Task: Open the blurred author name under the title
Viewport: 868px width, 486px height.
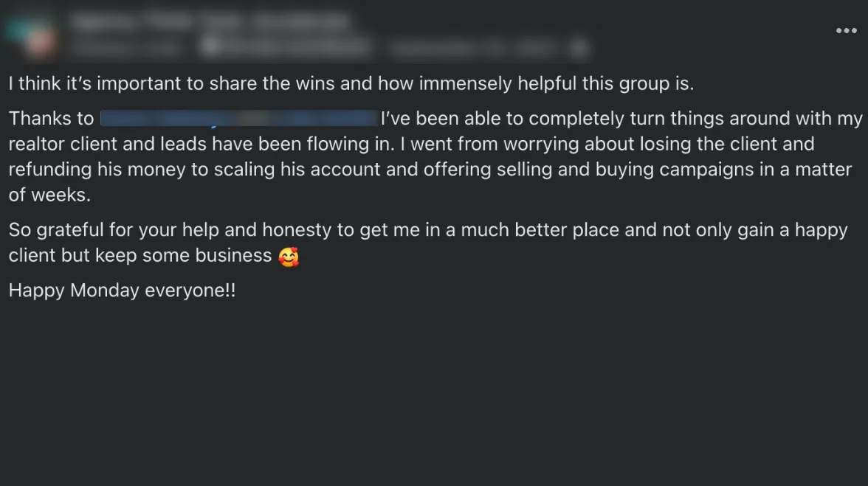Action: [126, 49]
